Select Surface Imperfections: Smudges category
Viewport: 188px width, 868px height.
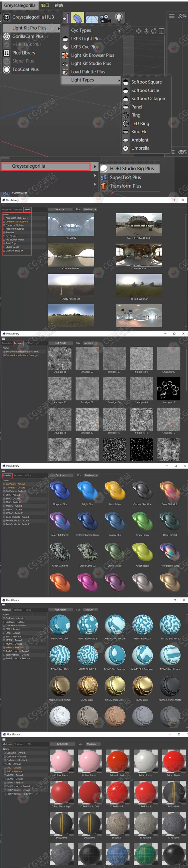tap(22, 355)
